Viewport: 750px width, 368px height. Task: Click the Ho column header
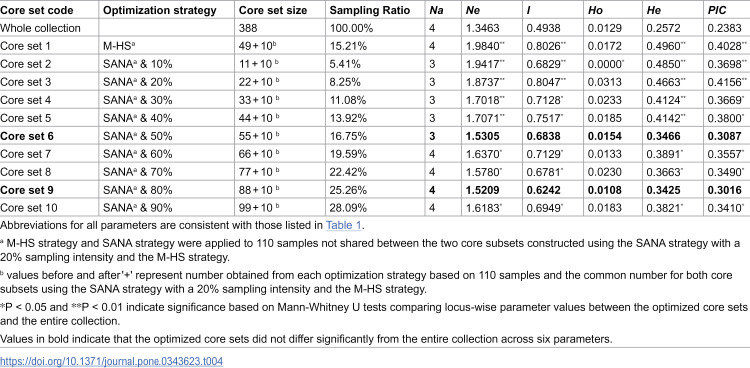[x=594, y=10]
